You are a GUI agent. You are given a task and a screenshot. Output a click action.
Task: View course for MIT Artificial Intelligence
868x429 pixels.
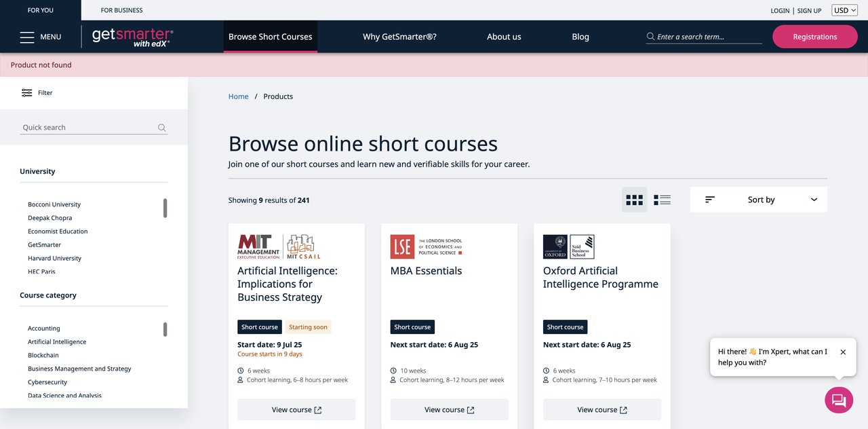[x=296, y=409]
